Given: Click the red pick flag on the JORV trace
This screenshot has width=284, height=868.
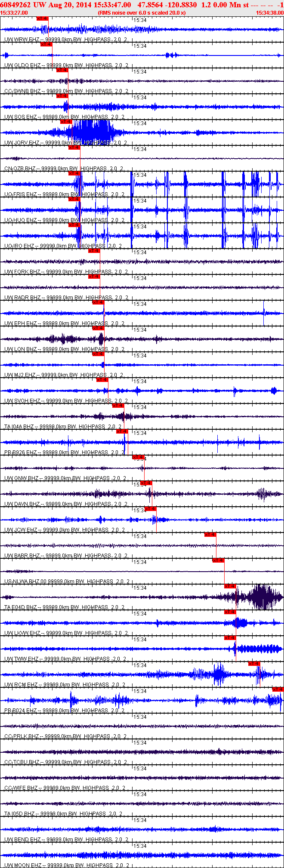Looking at the screenshot, I should tap(66, 122).
